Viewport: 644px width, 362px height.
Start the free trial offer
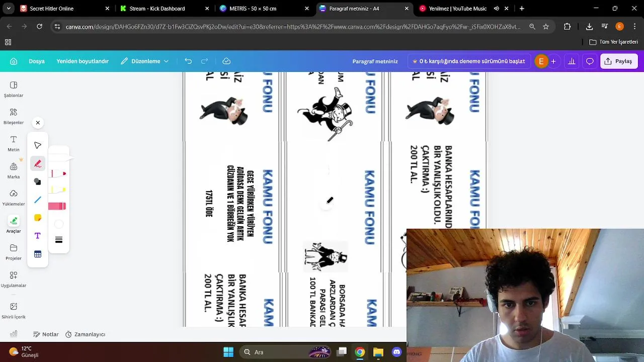468,61
